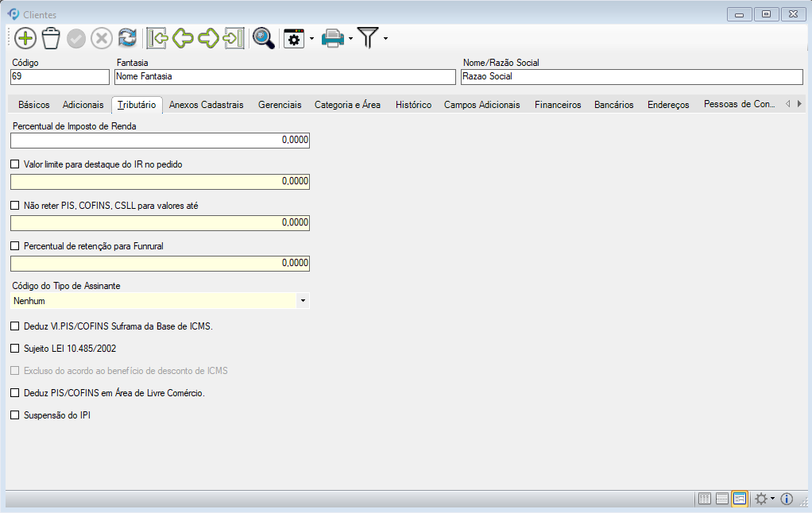Expand Código do Tipo de Assinante dropdown
The width and height of the screenshot is (812, 513).
(x=303, y=301)
